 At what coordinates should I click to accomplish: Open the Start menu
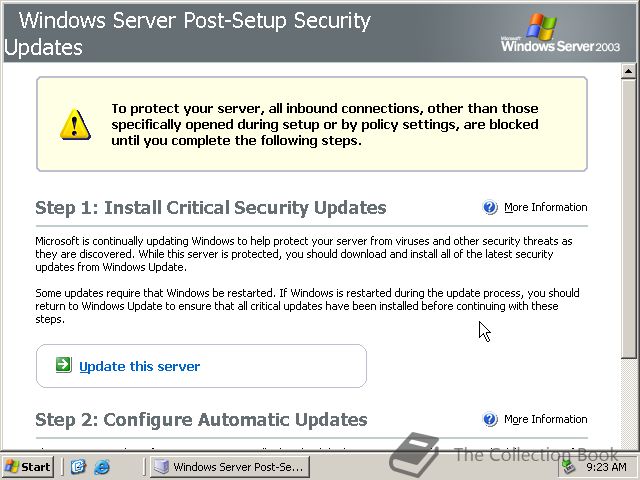point(28,467)
